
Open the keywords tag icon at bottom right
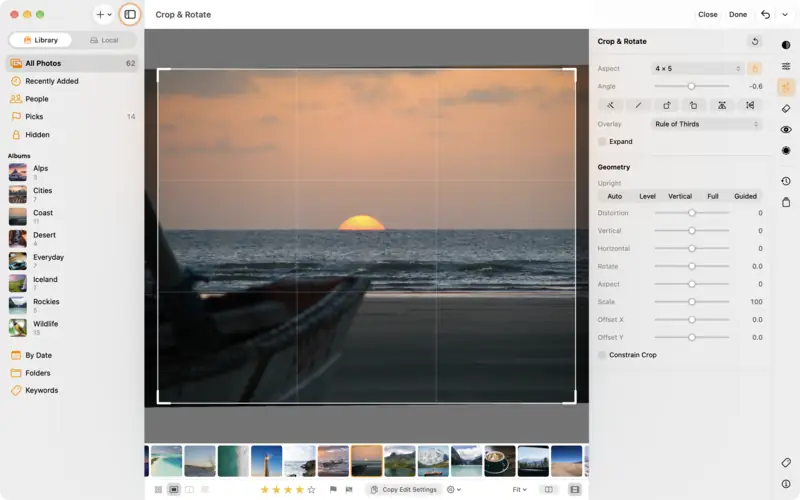click(786, 463)
